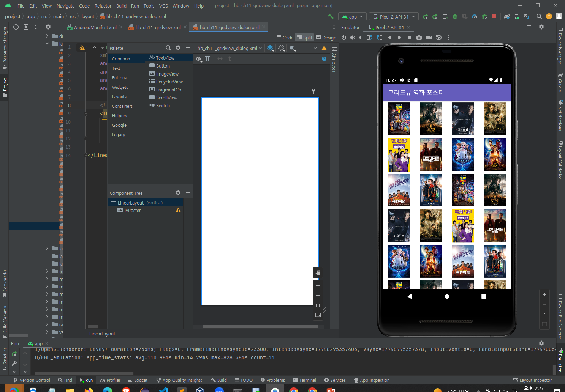The height and width of the screenshot is (392, 565).
Task: Select Widgets category in Palette
Action: [x=120, y=87]
